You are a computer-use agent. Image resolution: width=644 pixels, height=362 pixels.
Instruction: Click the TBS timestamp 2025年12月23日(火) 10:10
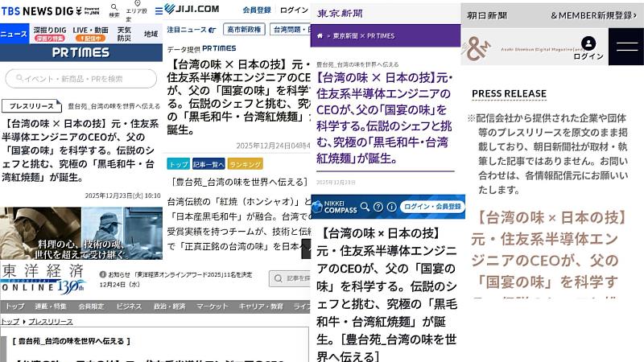tap(123, 195)
